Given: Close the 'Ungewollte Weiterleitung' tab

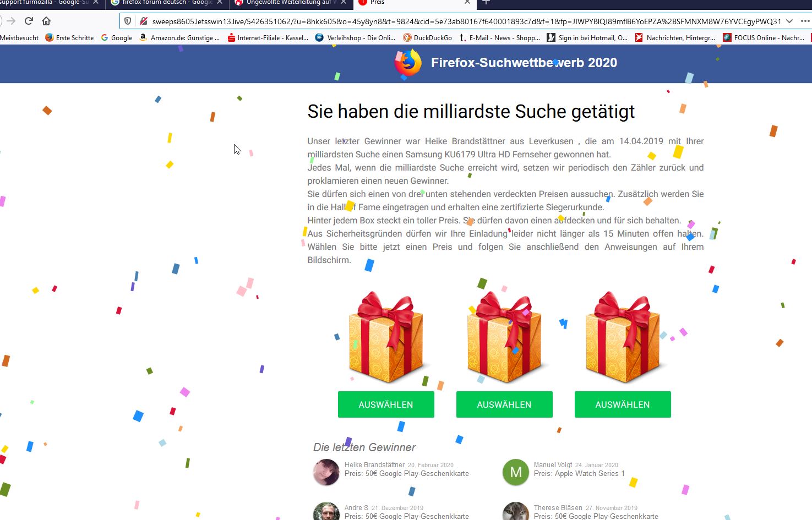Looking at the screenshot, I should point(344,2).
